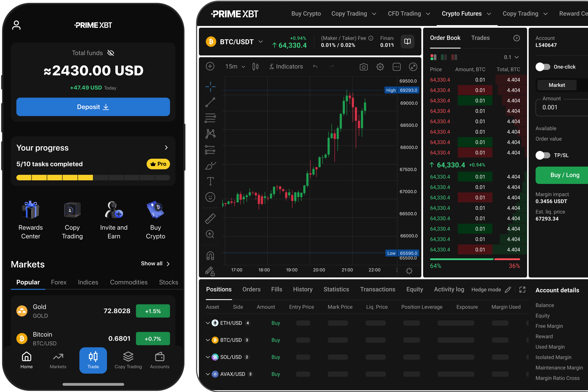Switch to the Trades tab in Order Book
This screenshot has width=588, height=392.
pyautogui.click(x=482, y=38)
